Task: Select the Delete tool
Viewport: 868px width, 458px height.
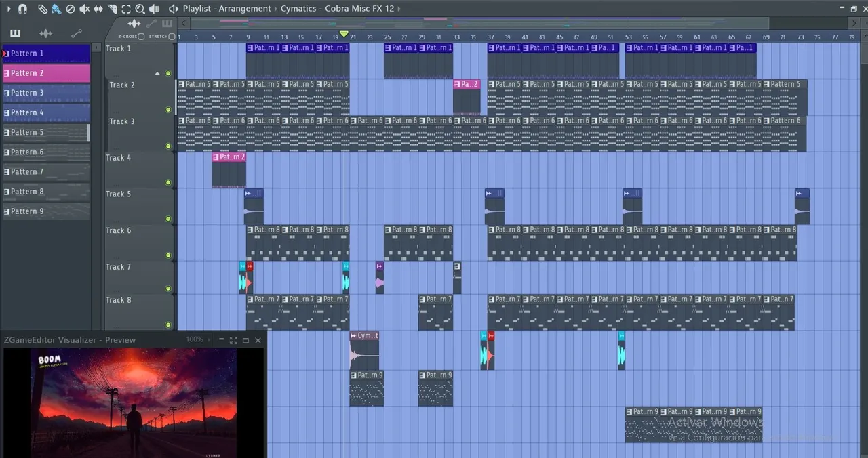Action: [70, 9]
